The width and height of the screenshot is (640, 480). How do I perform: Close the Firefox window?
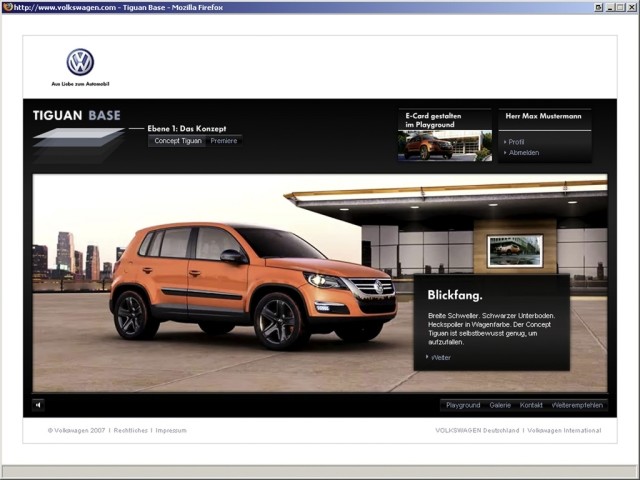click(x=631, y=7)
